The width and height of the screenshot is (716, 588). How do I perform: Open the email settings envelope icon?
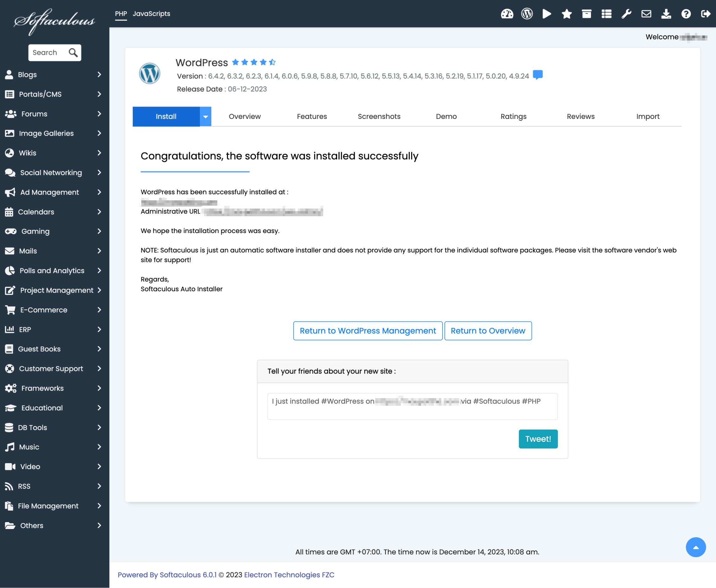[646, 14]
